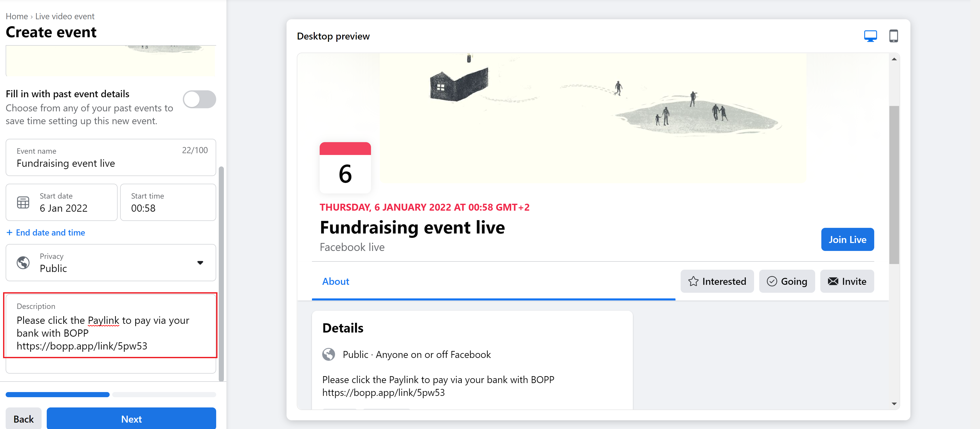Screen dimensions: 980x429
Task: Switch to mobile preview phone icon
Action: [893, 36]
